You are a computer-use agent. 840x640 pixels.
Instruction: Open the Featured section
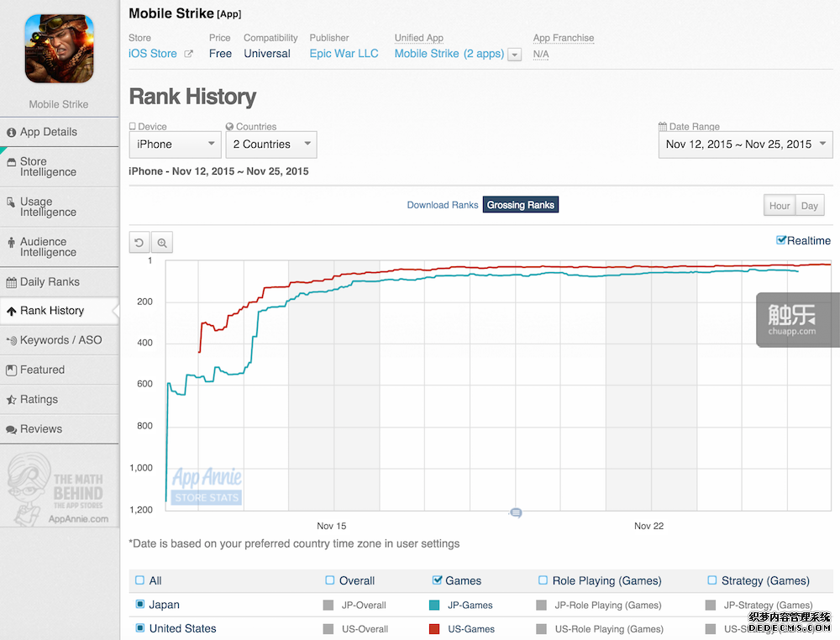59,370
